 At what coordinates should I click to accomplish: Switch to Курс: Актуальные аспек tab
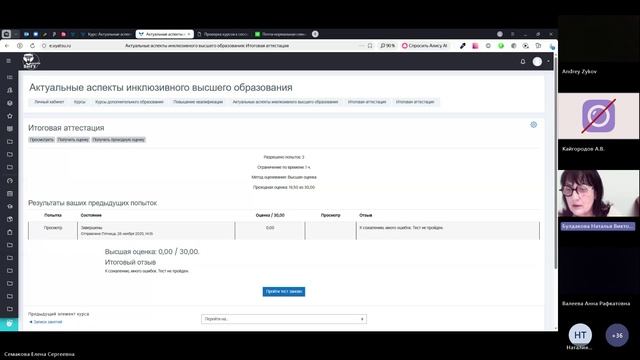click(x=105, y=34)
